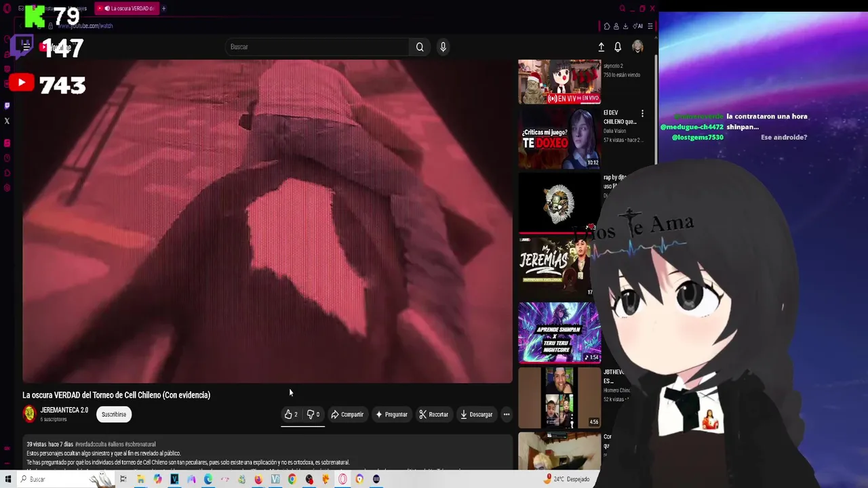
Task: Click the 'El DEV CHILENO que...' video title
Action: coord(620,117)
